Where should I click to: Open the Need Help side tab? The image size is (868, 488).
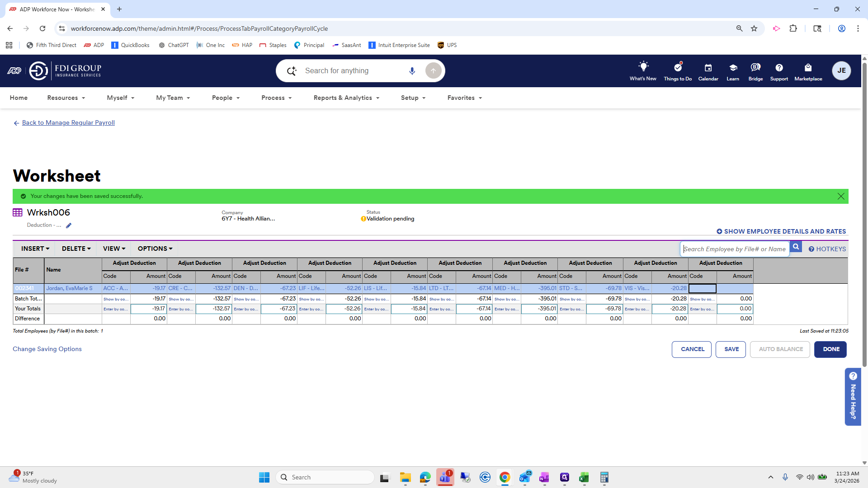tap(853, 396)
